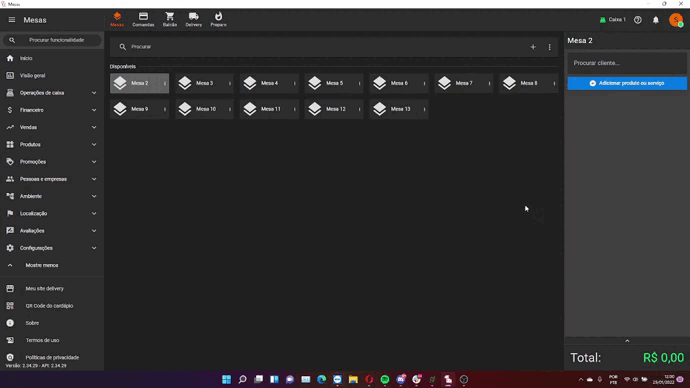Open the Delivery tab
The image size is (690, 388).
pyautogui.click(x=194, y=20)
